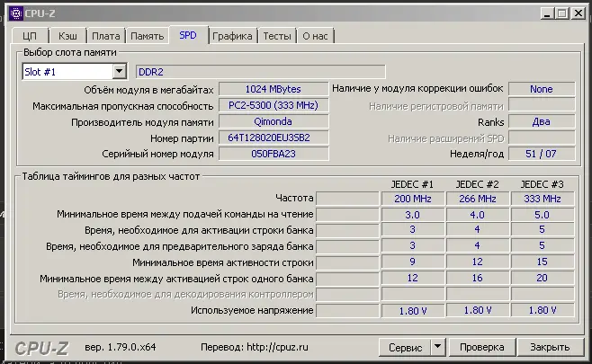Click the empty frequency field before JEDEC #1
This screenshot has width=592, height=364.
point(347,199)
